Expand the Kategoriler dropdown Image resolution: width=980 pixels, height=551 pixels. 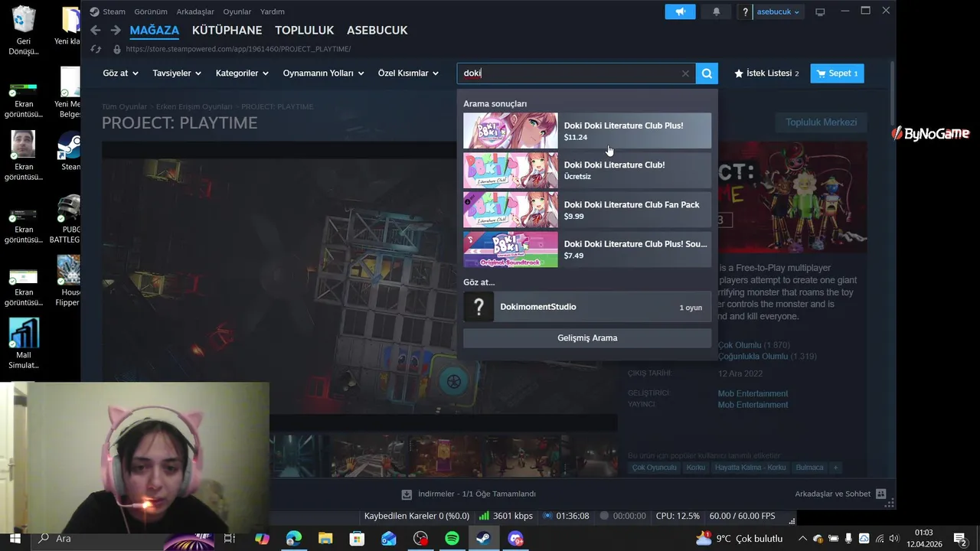tap(242, 73)
